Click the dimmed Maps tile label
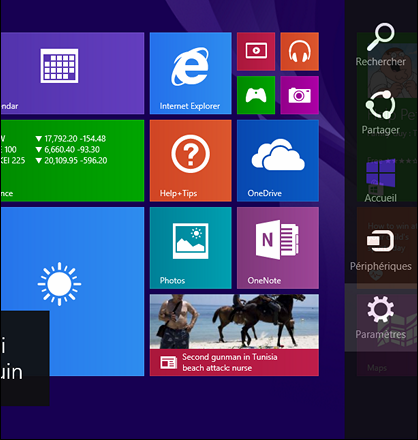This screenshot has height=440, width=418. [x=377, y=368]
